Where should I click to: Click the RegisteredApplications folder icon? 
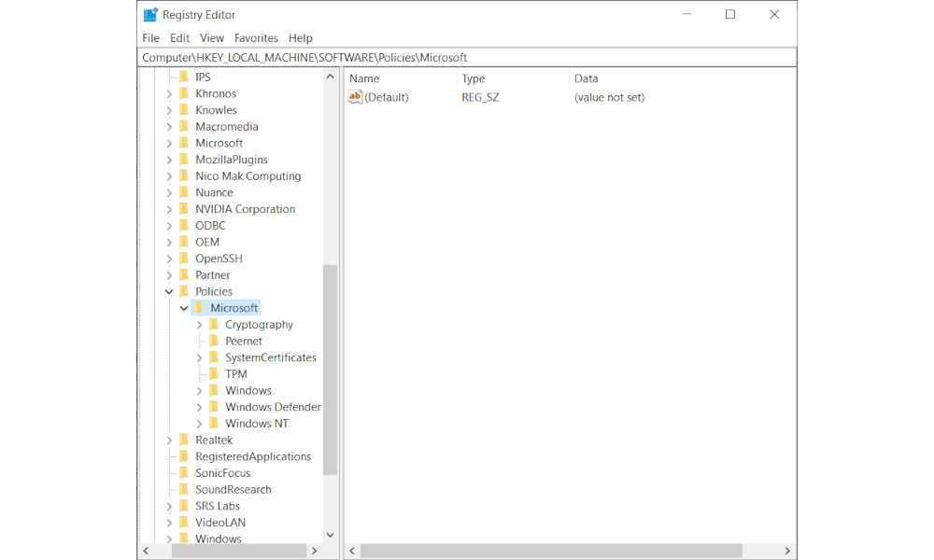coord(184,456)
